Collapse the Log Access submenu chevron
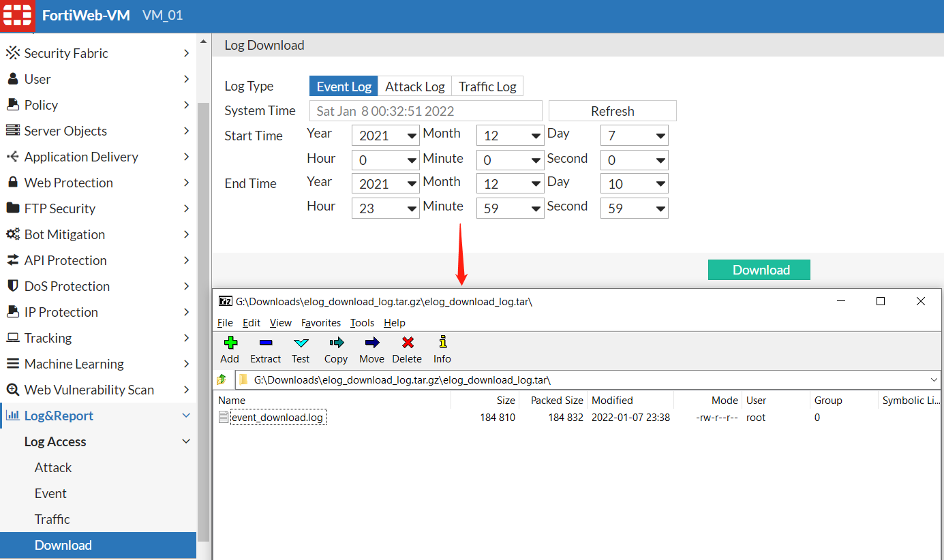The width and height of the screenshot is (944, 560). (186, 441)
